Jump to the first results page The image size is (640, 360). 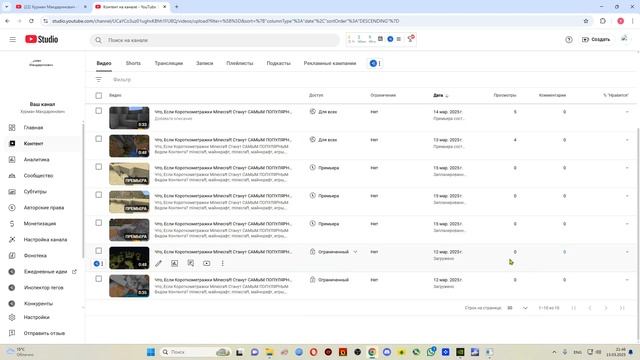pos(573,308)
